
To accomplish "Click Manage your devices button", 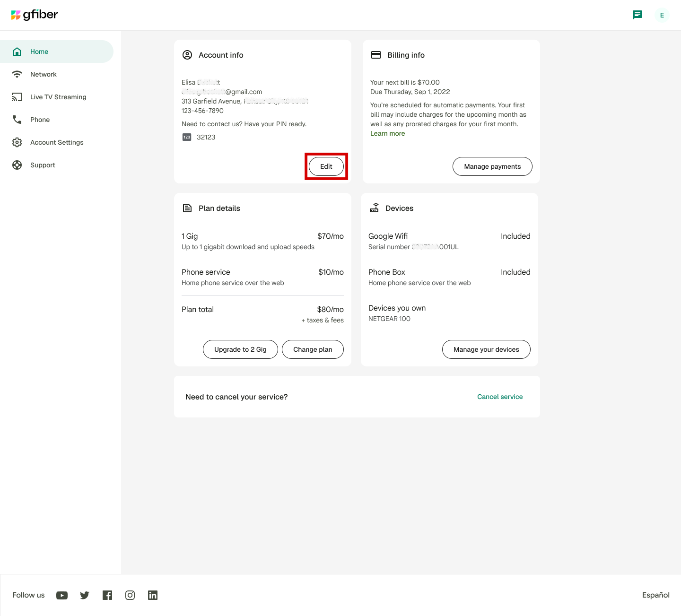I will pyautogui.click(x=486, y=349).
